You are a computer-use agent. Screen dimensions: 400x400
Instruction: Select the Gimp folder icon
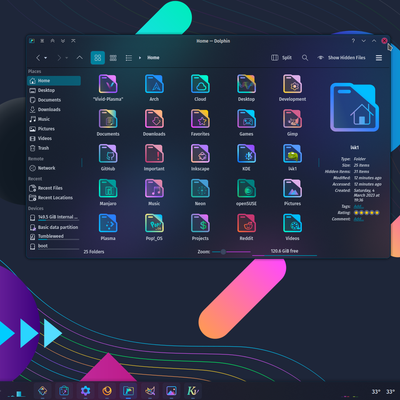point(292,119)
